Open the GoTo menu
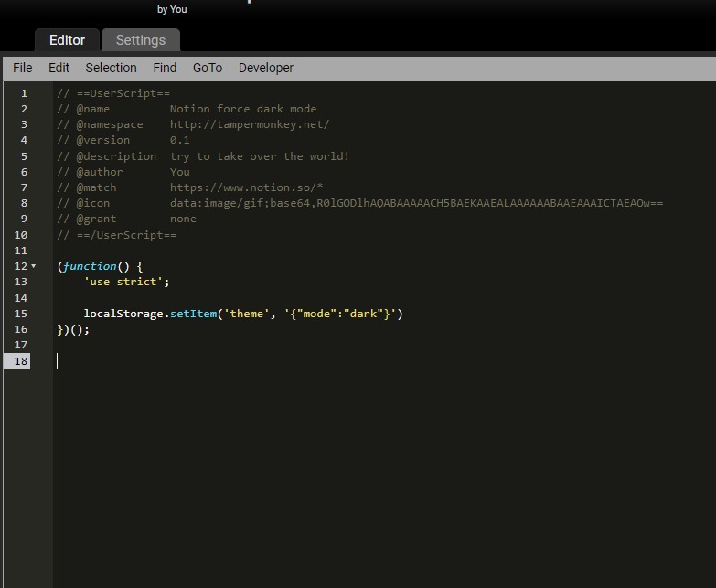This screenshot has width=716, height=588. coord(208,68)
